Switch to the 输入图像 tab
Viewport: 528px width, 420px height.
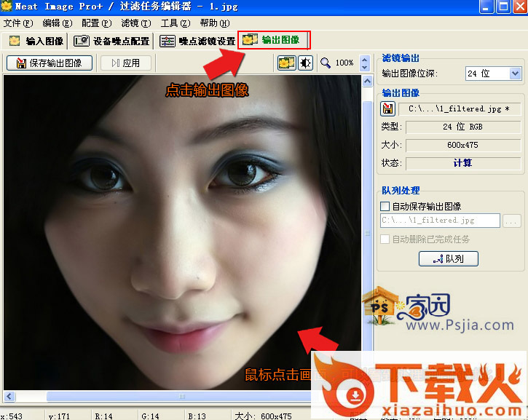pos(36,41)
